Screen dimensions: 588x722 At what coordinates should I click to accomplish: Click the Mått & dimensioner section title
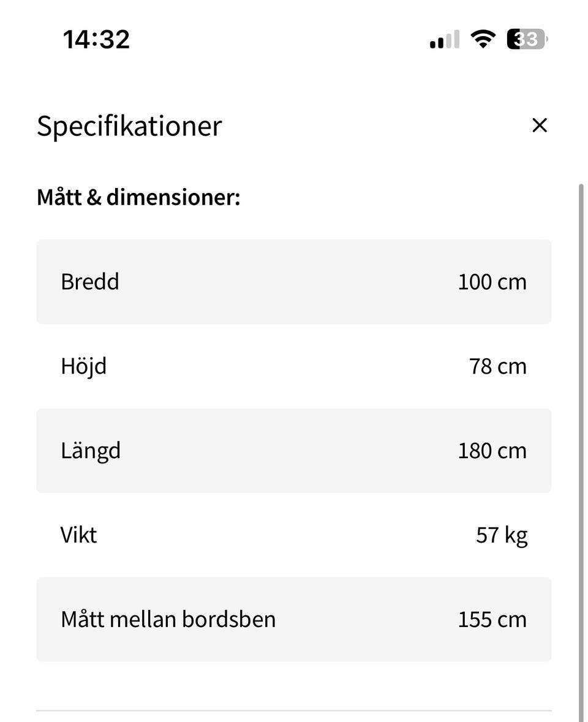(x=138, y=198)
